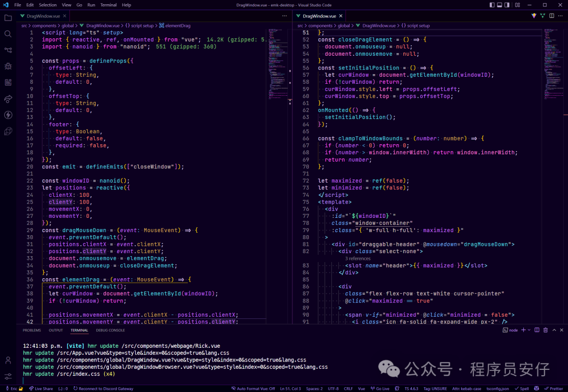Click the Manage gear icon in the activity bar
The image size is (568, 392).
8,376
